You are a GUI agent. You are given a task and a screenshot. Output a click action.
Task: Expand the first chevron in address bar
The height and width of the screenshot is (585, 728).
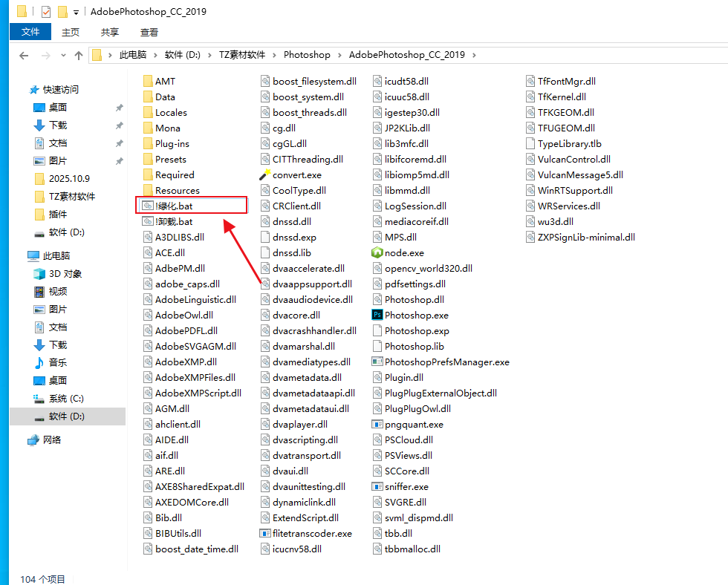click(110, 55)
